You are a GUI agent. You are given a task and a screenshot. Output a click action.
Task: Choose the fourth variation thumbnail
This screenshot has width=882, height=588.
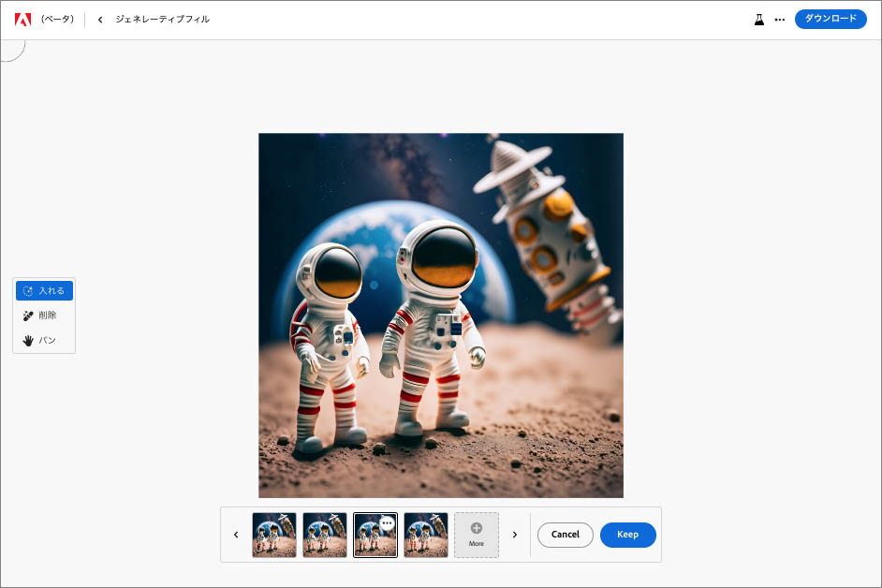(426, 536)
